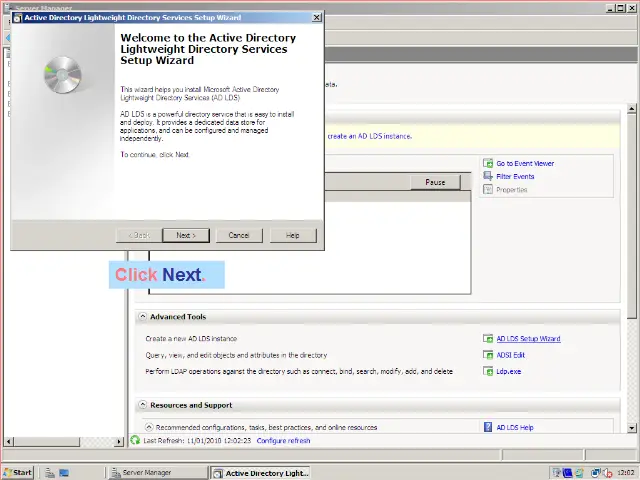Click left arrow of tree pane scrollbar
Image resolution: width=640 pixels, height=480 pixels.
[9, 441]
